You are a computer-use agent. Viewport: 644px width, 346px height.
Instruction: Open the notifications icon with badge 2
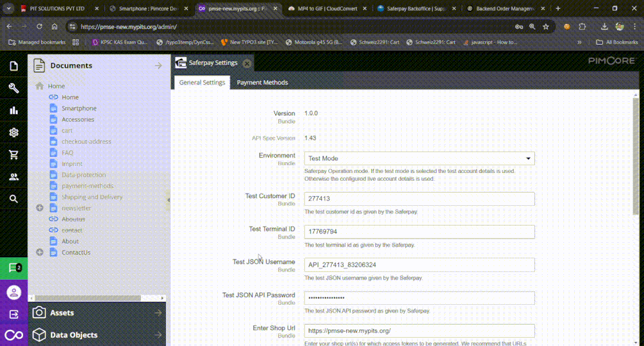click(x=14, y=268)
